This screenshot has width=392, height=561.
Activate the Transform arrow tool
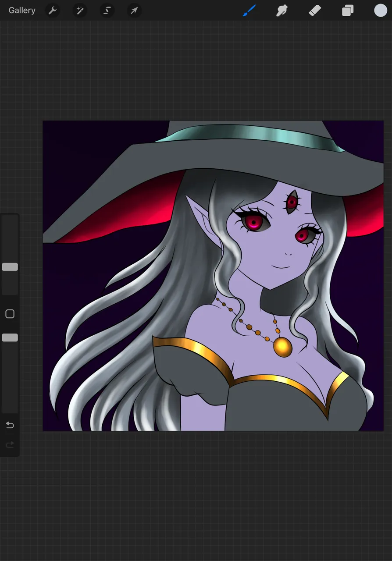(x=134, y=11)
